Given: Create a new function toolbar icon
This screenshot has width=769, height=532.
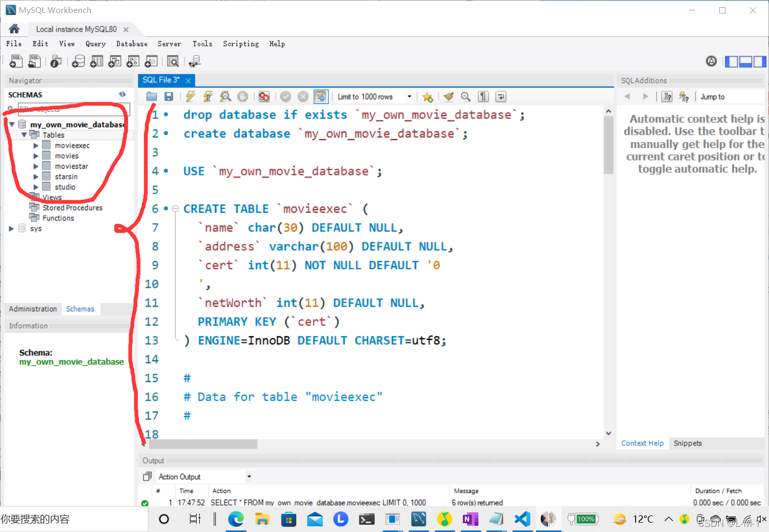Looking at the screenshot, I should pos(151,61).
